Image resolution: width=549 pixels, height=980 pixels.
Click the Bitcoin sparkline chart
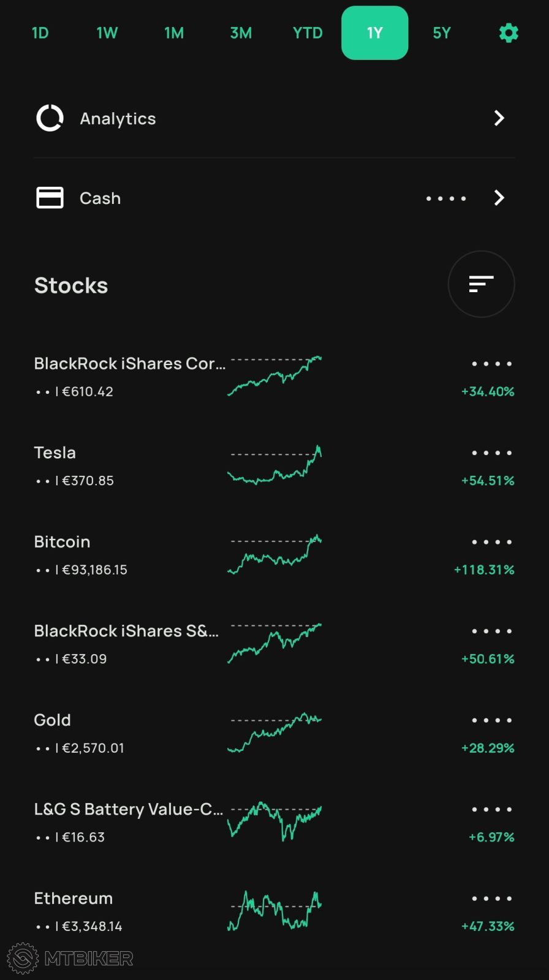click(x=274, y=554)
